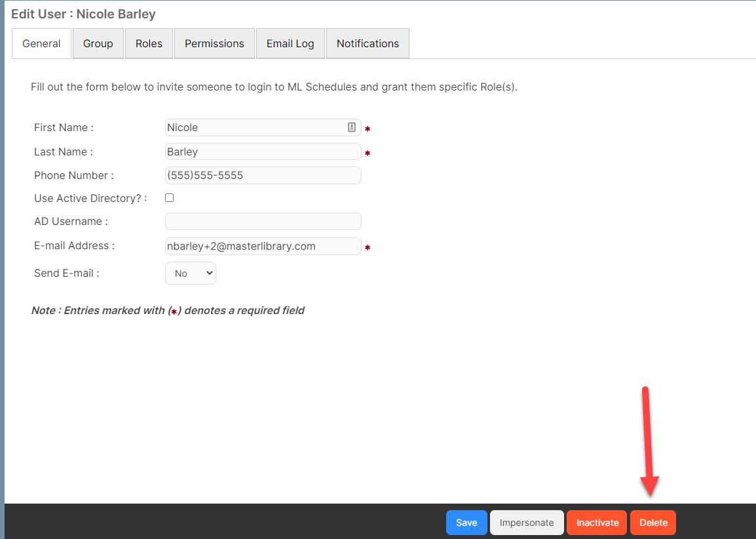This screenshot has height=539, width=756.
Task: Focus the First Name field containing Nicole
Action: click(255, 127)
